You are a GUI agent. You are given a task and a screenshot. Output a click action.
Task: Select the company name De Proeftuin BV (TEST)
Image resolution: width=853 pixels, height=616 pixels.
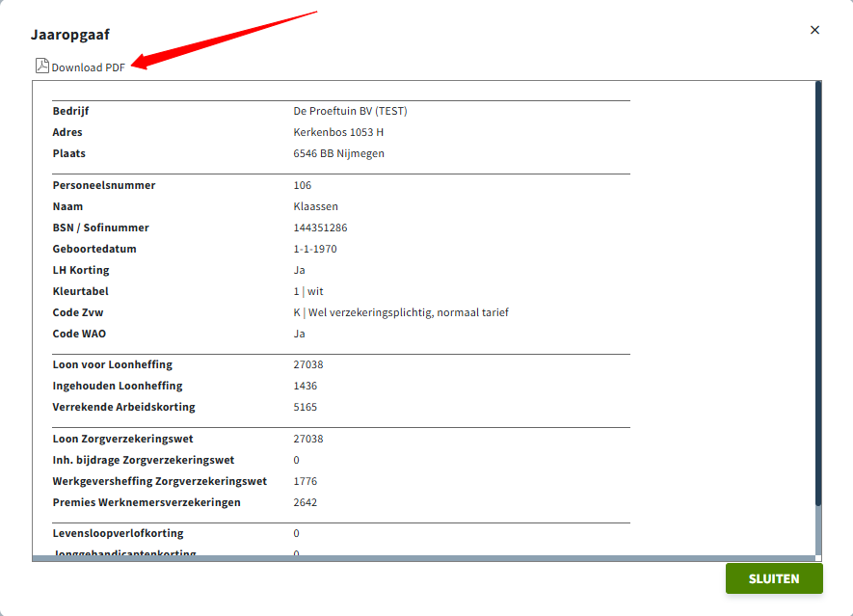click(350, 111)
